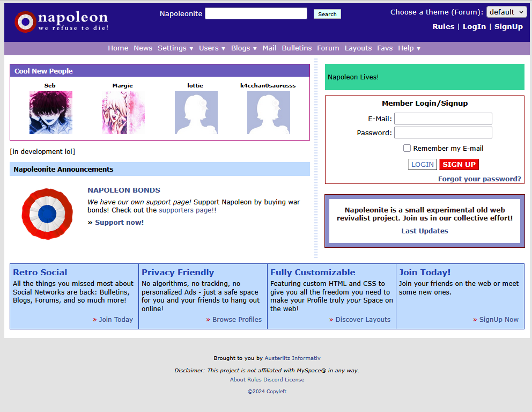Open the Rules link in header

(x=443, y=26)
